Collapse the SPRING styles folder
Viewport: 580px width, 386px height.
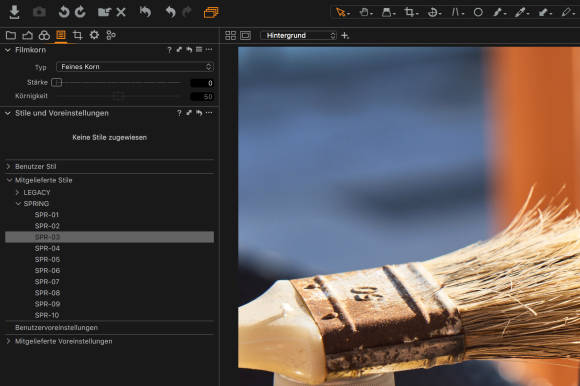18,203
